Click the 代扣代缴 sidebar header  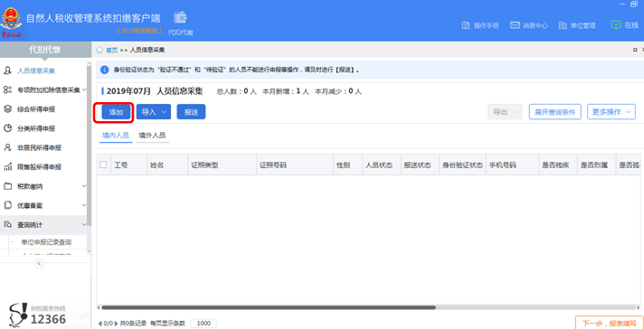45,50
